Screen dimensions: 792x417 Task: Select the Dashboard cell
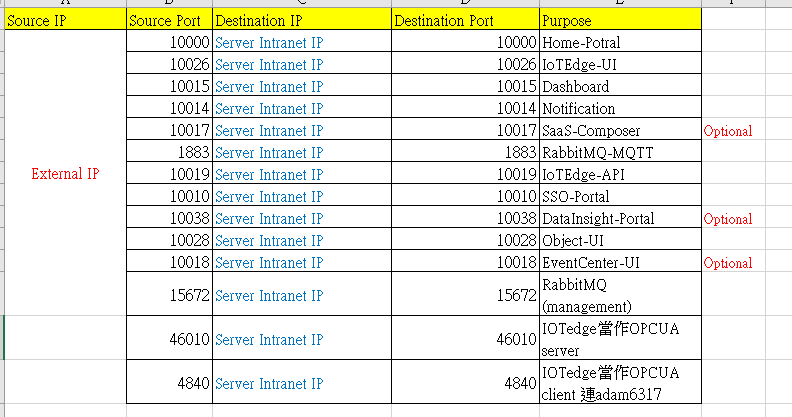pos(620,87)
